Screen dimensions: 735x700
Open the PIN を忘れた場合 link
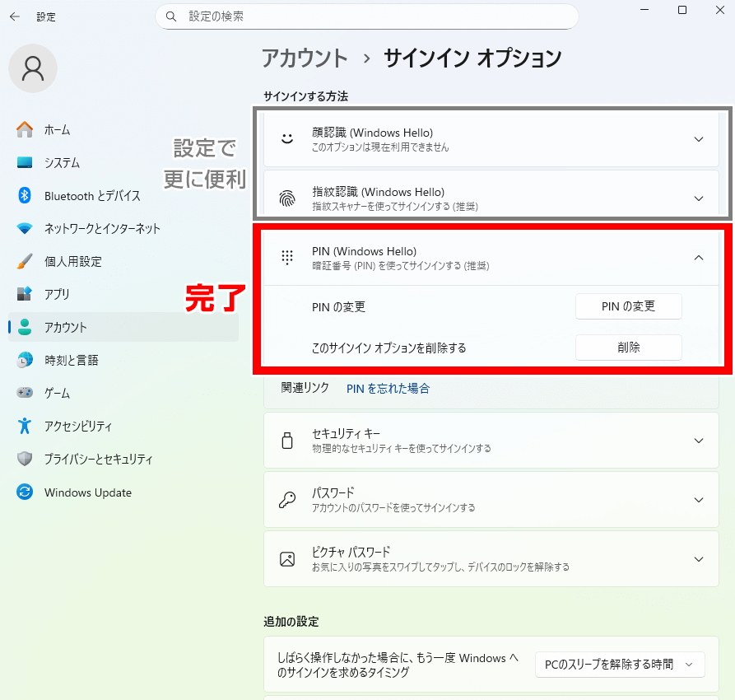pyautogui.click(x=388, y=389)
